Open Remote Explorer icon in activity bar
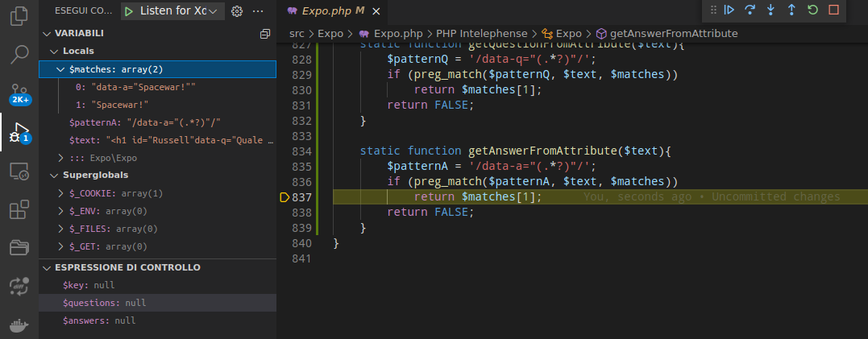Image resolution: width=868 pixels, height=339 pixels. (19, 172)
